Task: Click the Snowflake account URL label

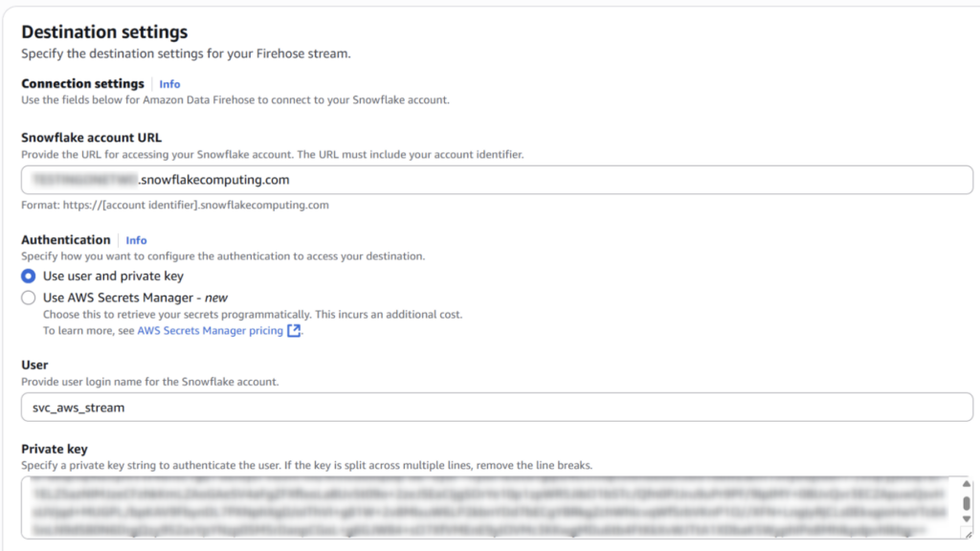Action: coord(91,138)
